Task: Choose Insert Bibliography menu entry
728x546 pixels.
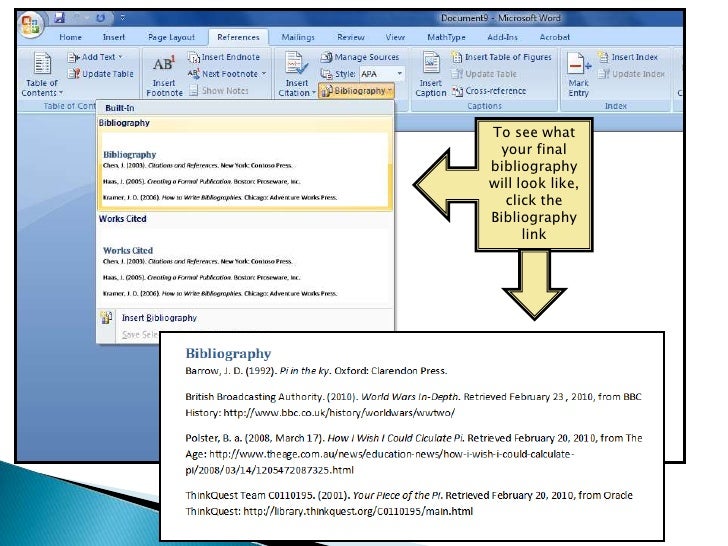Action: tap(159, 318)
